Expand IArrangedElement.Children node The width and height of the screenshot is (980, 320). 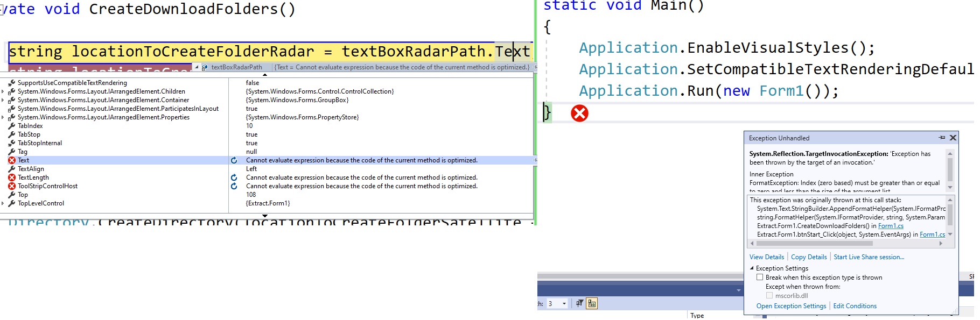[x=3, y=91]
